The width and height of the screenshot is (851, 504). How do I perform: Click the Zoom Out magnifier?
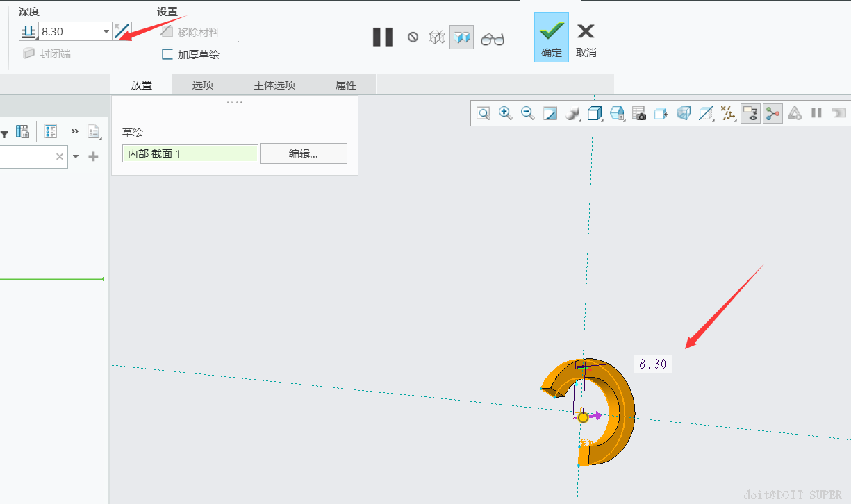click(528, 113)
